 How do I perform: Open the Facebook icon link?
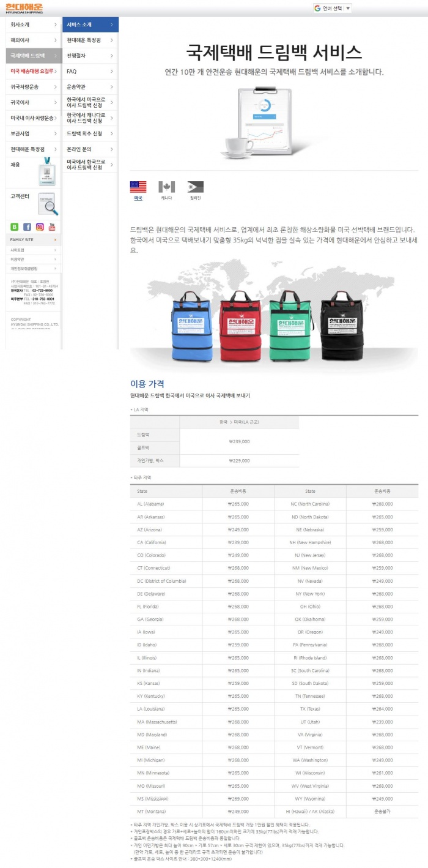27,226
